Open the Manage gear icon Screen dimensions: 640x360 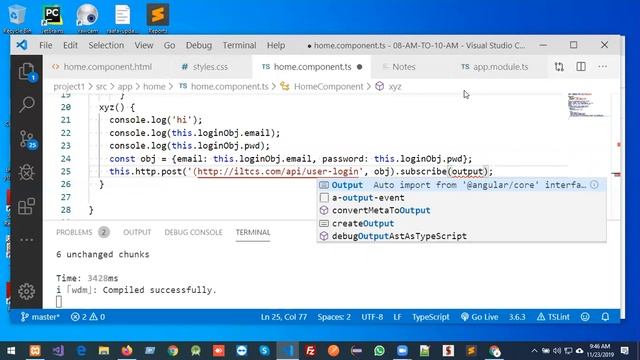point(27,291)
